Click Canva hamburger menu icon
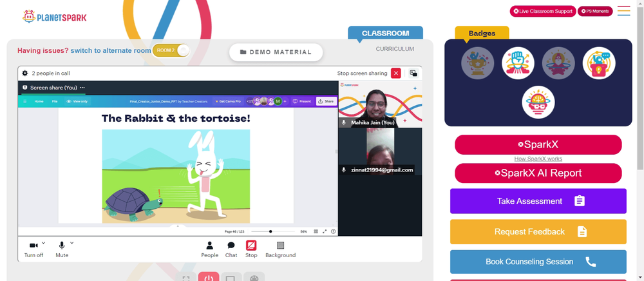644x281 pixels. 25,101
